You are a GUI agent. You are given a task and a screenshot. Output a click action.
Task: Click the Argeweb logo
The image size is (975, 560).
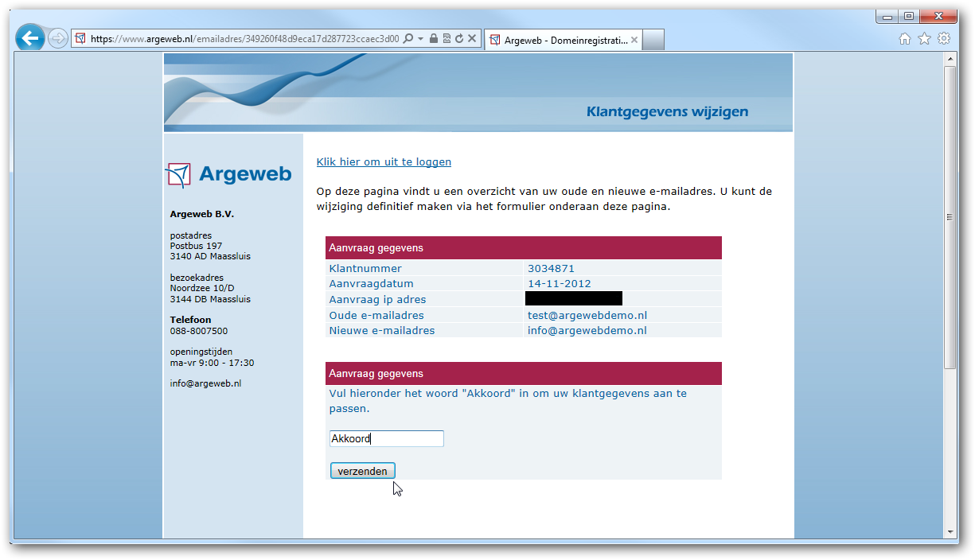[x=228, y=174]
